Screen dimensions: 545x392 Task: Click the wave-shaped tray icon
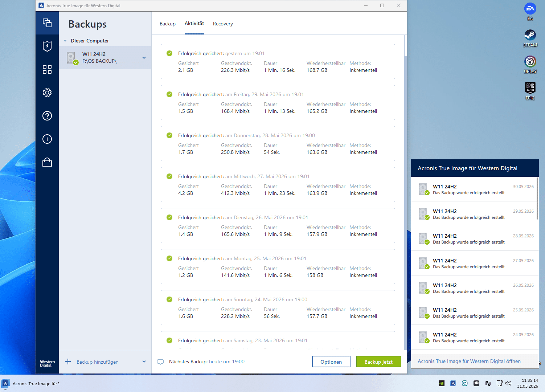[x=488, y=383]
